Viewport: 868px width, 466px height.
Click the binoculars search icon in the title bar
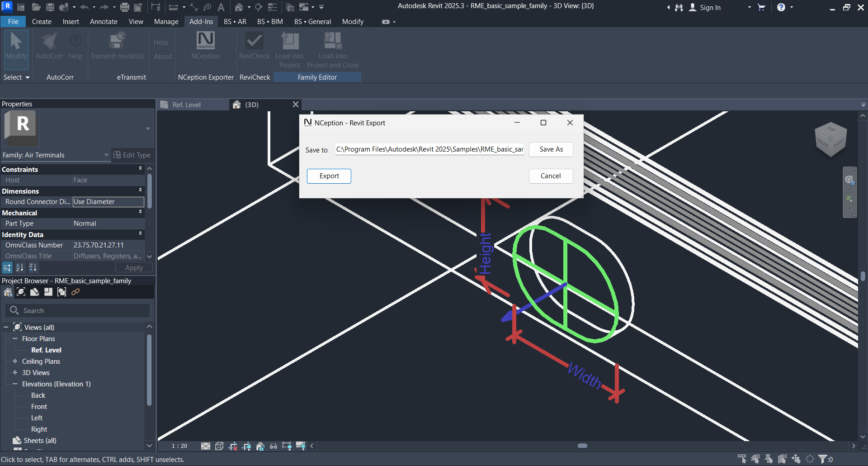pos(679,7)
